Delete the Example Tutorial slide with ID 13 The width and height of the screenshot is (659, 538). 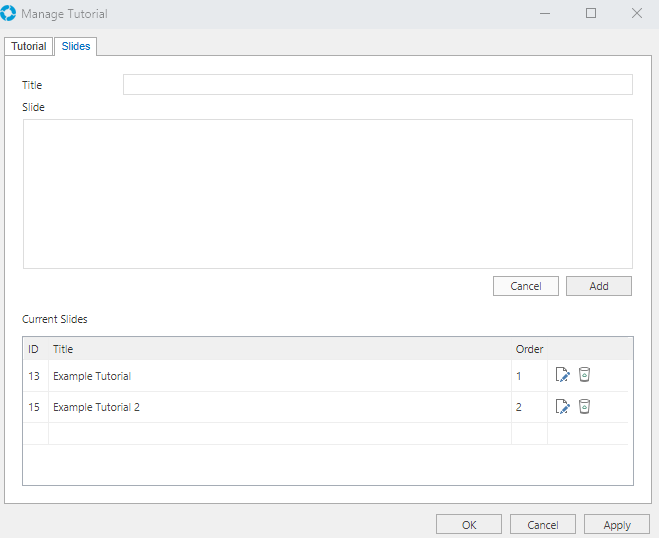pyautogui.click(x=585, y=375)
